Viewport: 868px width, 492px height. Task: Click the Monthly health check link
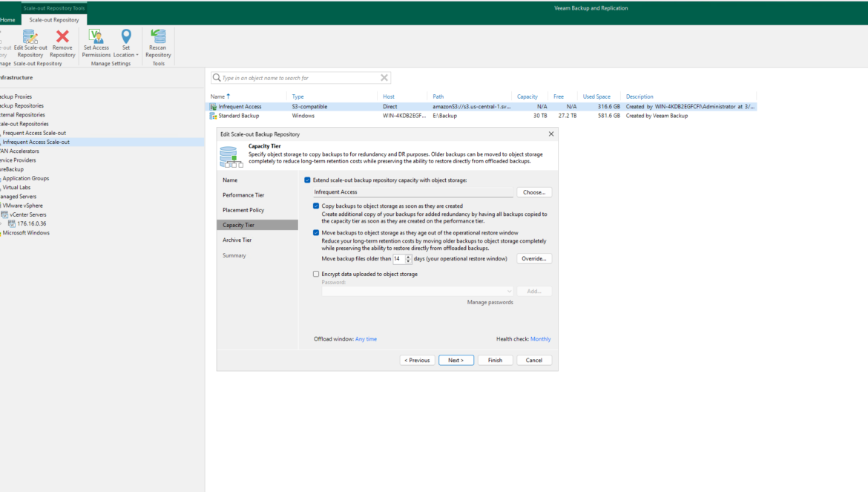coord(540,339)
